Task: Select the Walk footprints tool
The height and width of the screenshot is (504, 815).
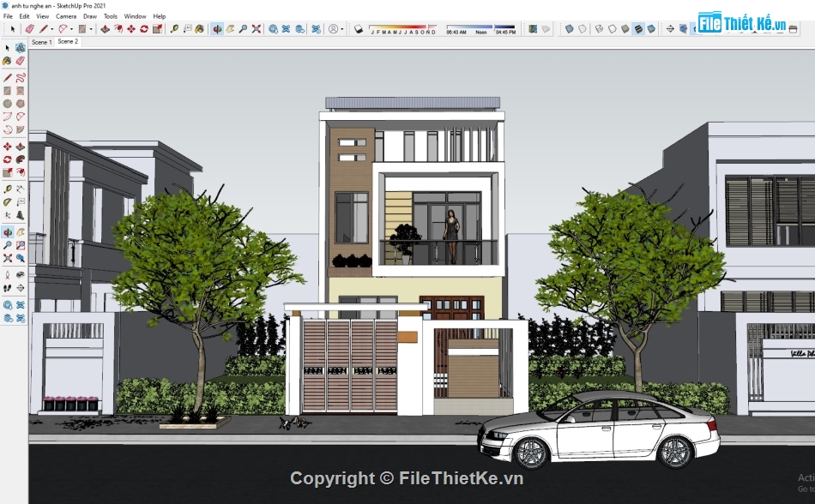Action: point(7,287)
